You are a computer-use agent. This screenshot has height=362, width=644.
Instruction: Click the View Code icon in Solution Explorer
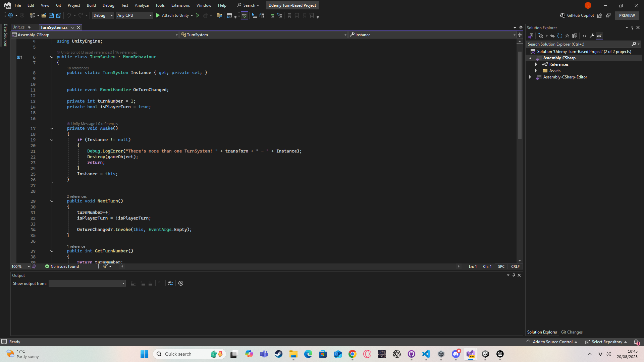tap(585, 36)
